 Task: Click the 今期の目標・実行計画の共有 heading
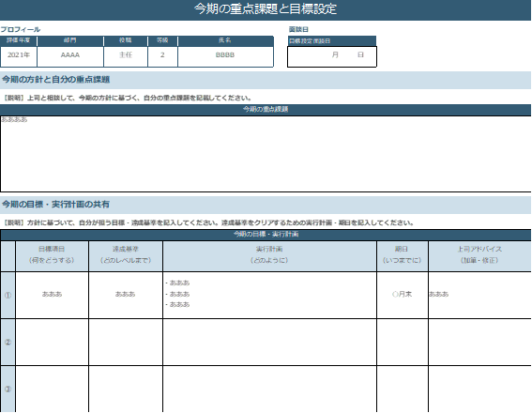point(56,205)
